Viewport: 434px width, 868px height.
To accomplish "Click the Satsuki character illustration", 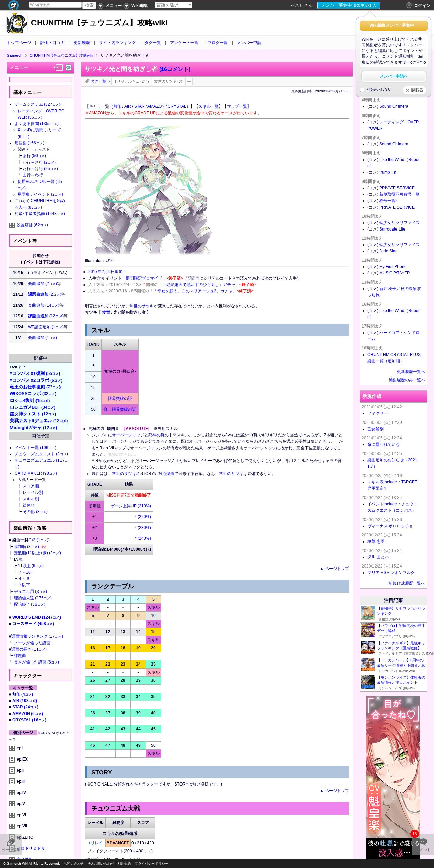I will pyautogui.click(x=153, y=189).
